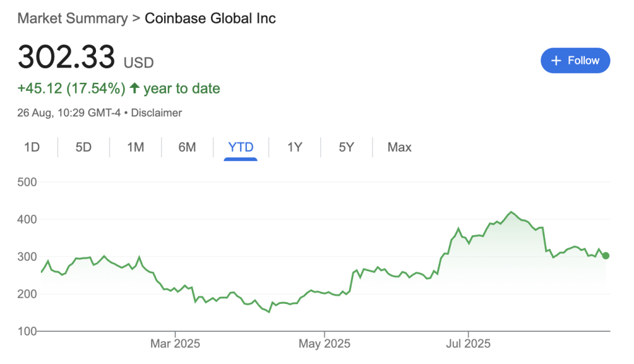The width and height of the screenshot is (634, 364).
Task: Open the Disclaimer link
Action: pyautogui.click(x=157, y=113)
